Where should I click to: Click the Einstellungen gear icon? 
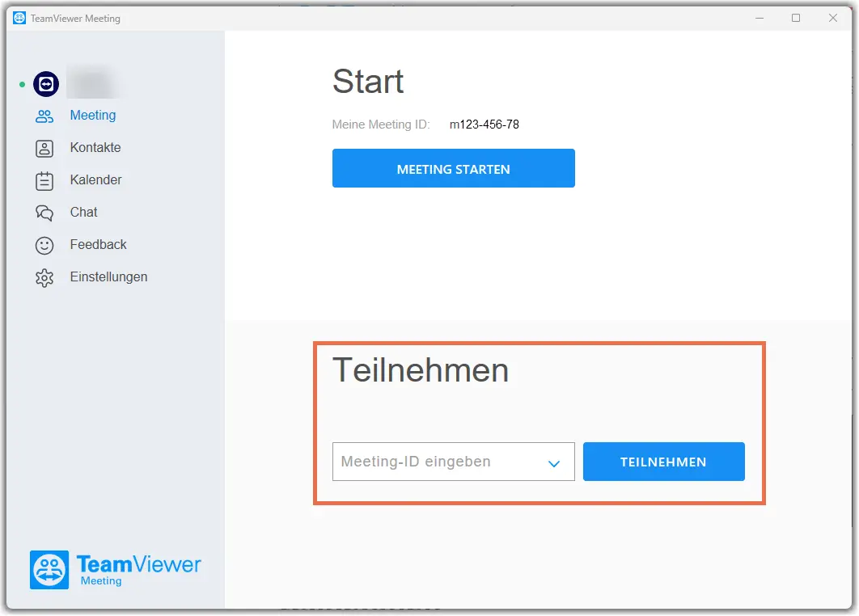click(44, 277)
